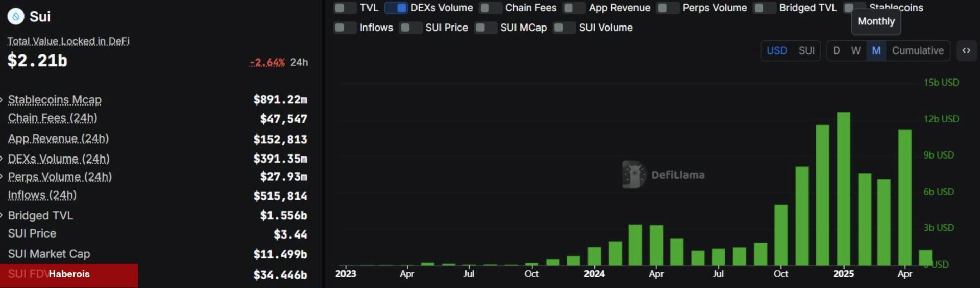Turn on the Perps Volume toggle

point(668,8)
